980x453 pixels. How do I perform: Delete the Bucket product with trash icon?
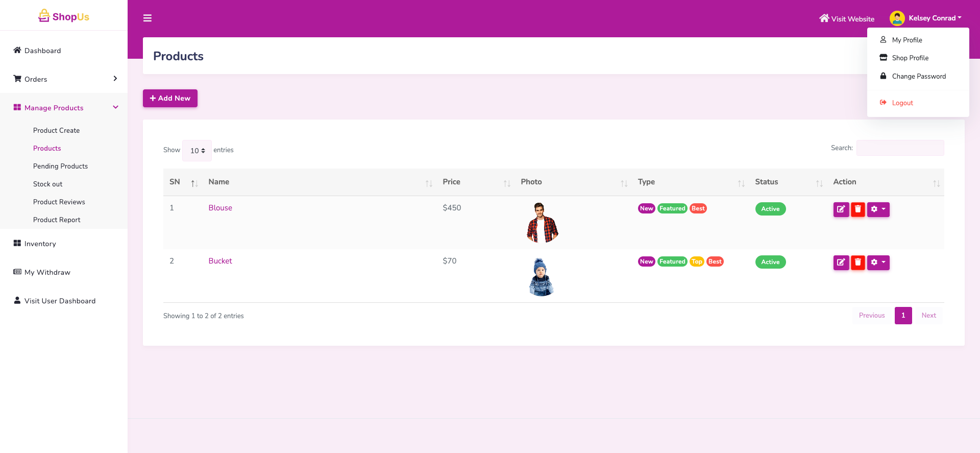point(858,263)
